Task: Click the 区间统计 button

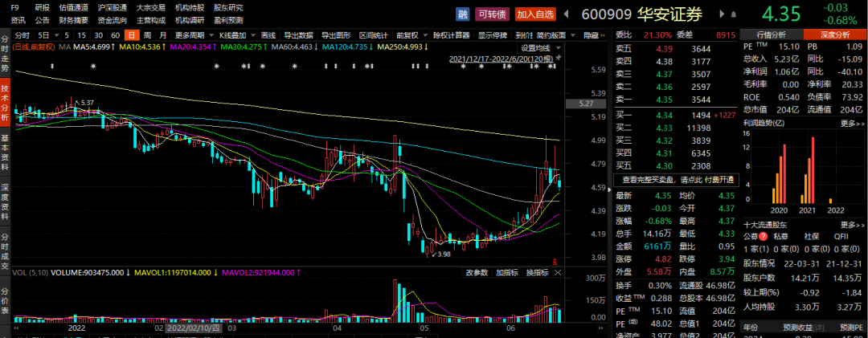Action: 373,35
